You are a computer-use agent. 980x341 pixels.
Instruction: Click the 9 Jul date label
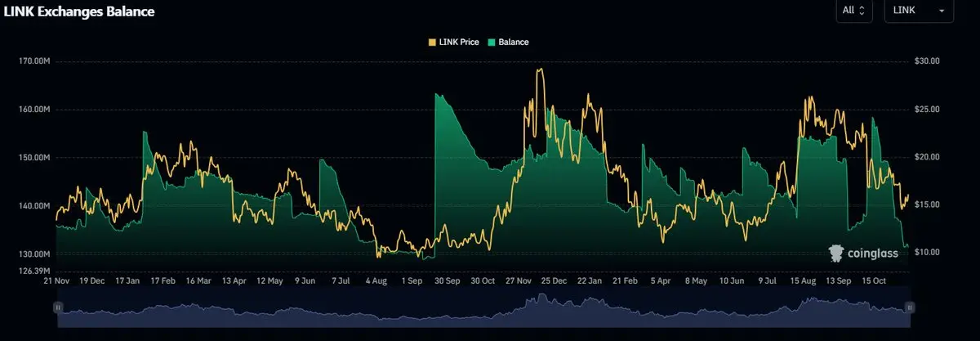click(766, 280)
